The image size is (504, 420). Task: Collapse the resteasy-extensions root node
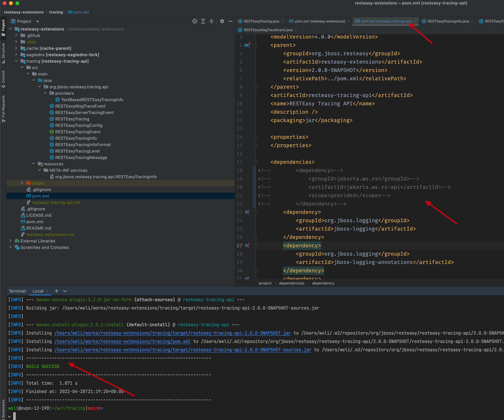[10, 29]
